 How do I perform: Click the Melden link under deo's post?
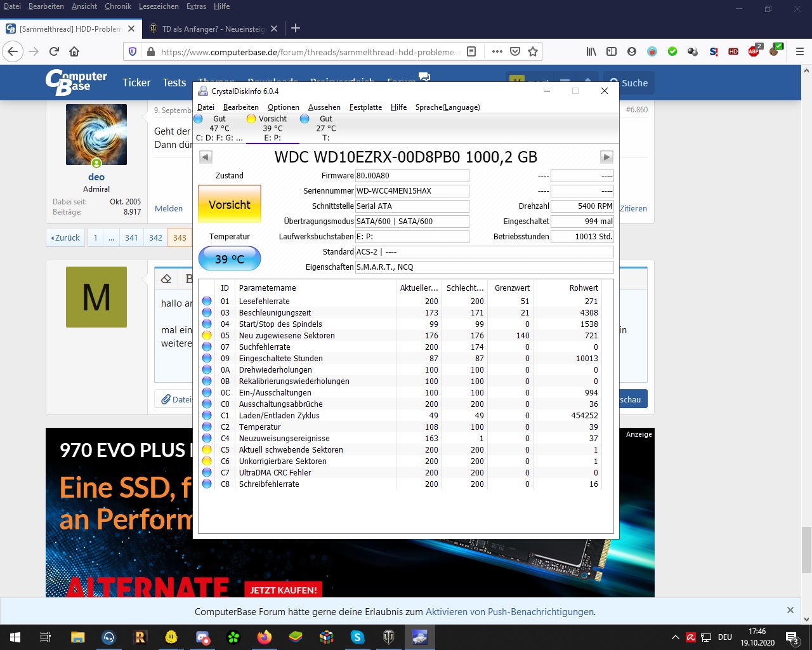(169, 208)
